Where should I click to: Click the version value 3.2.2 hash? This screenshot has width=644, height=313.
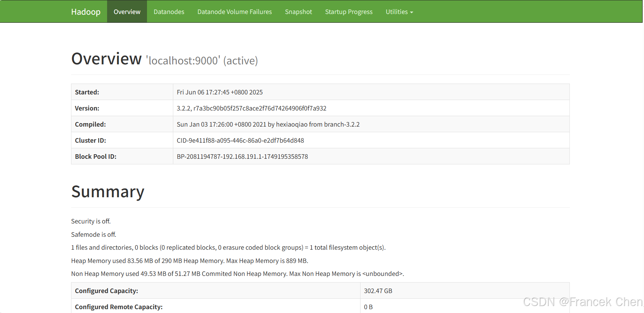click(x=252, y=108)
